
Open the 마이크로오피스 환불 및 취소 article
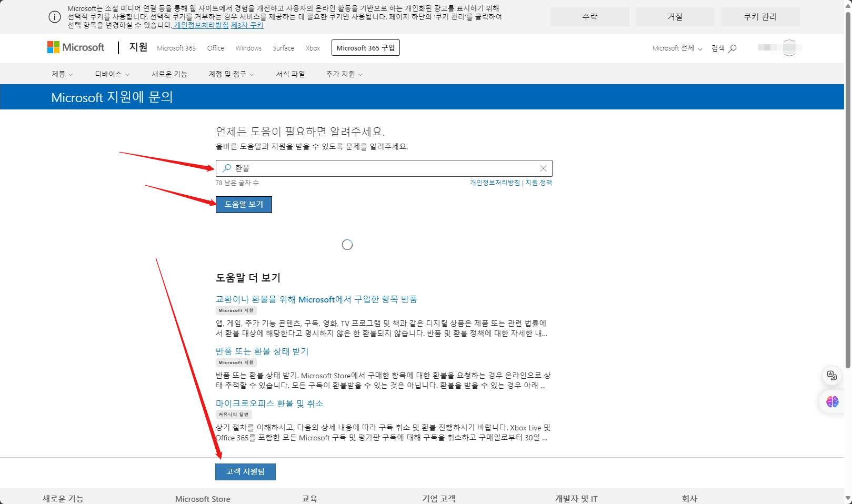click(x=269, y=404)
